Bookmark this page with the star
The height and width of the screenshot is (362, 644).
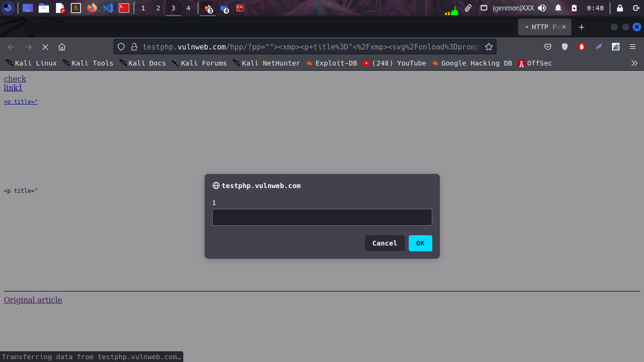pos(489,47)
